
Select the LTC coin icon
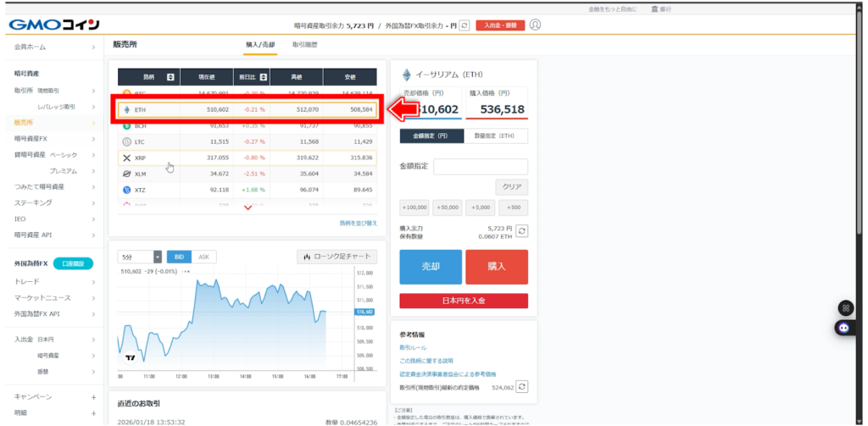point(127,141)
